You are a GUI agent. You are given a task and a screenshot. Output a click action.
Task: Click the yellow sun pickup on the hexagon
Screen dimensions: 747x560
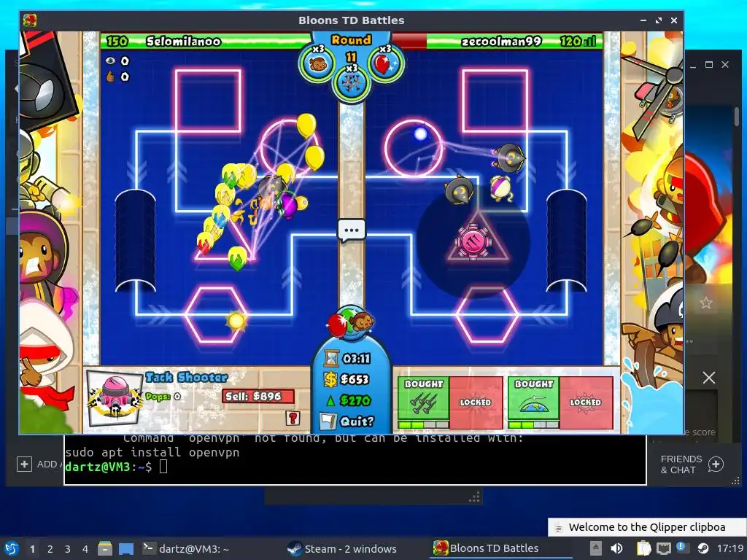pos(236,321)
